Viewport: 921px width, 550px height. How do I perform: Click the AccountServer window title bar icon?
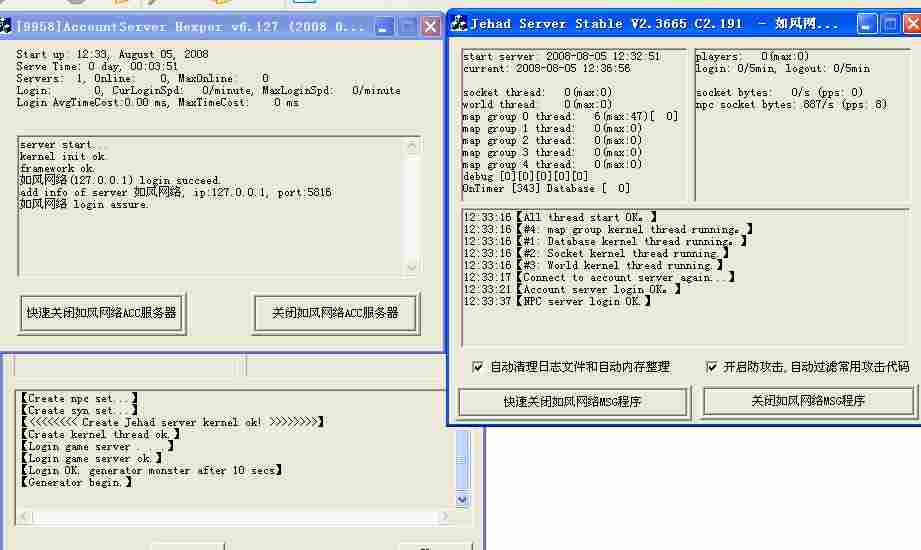tap(5, 26)
